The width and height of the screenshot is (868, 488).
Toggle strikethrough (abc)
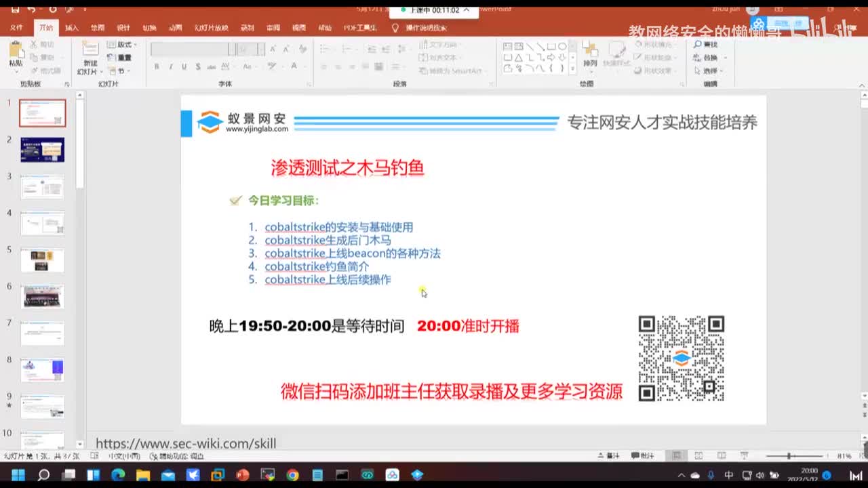[212, 66]
